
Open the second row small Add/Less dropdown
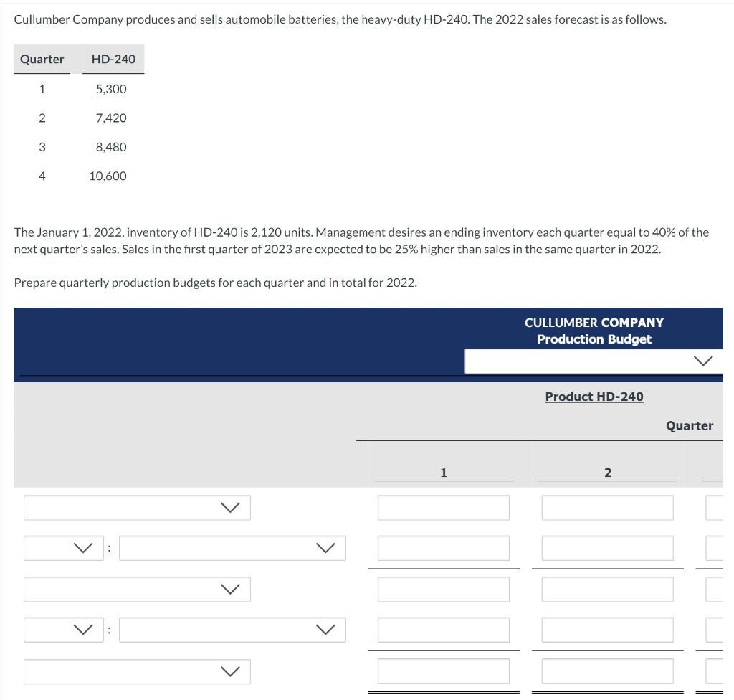pos(64,548)
